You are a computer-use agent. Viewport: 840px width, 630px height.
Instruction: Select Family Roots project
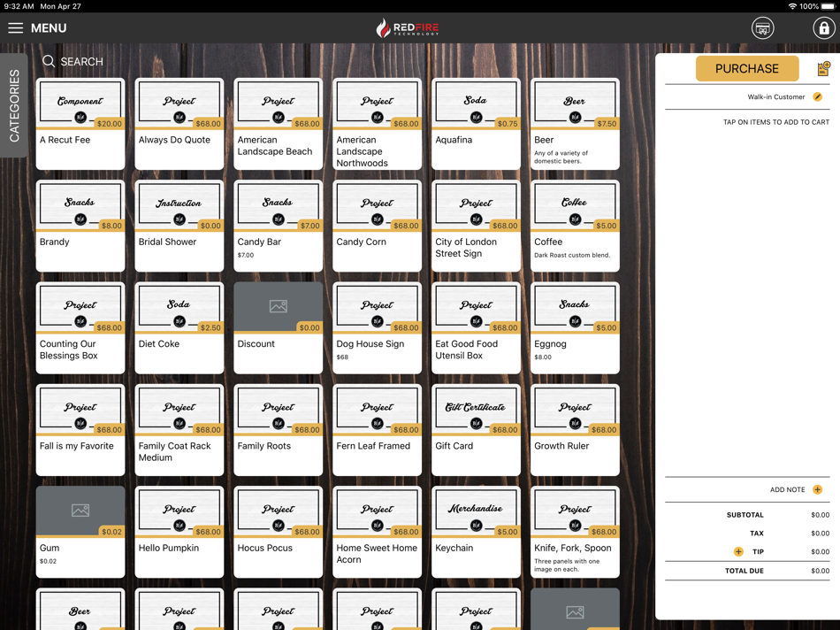point(278,430)
